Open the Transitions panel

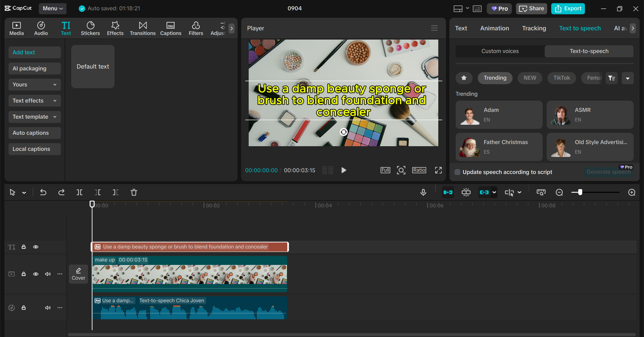click(142, 28)
